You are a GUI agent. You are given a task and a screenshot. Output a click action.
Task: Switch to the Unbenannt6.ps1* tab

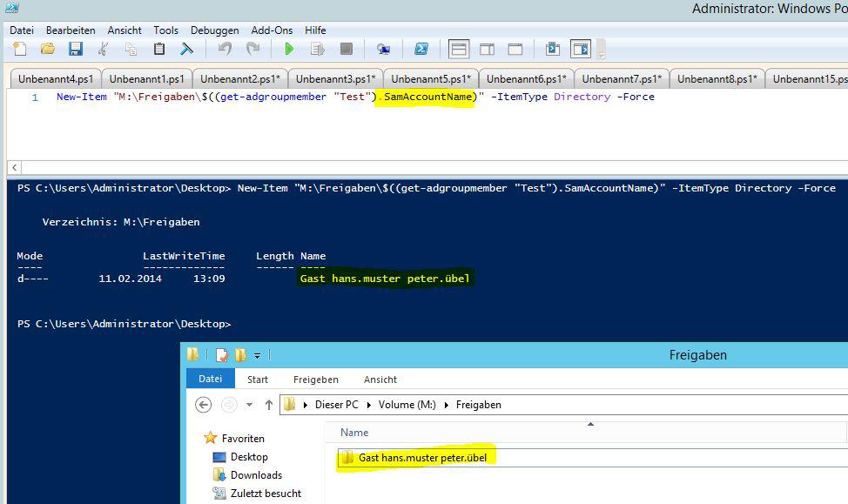[x=526, y=79]
